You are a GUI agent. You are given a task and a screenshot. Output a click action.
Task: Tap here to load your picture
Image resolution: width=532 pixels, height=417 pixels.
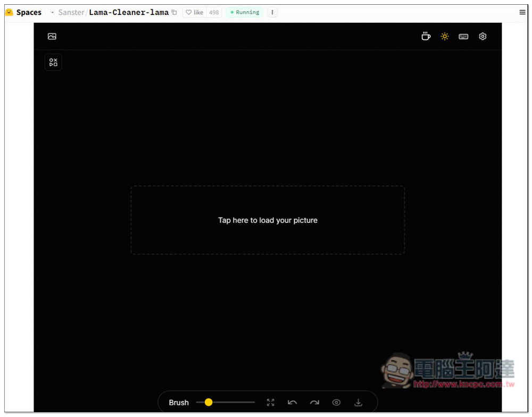tap(268, 220)
